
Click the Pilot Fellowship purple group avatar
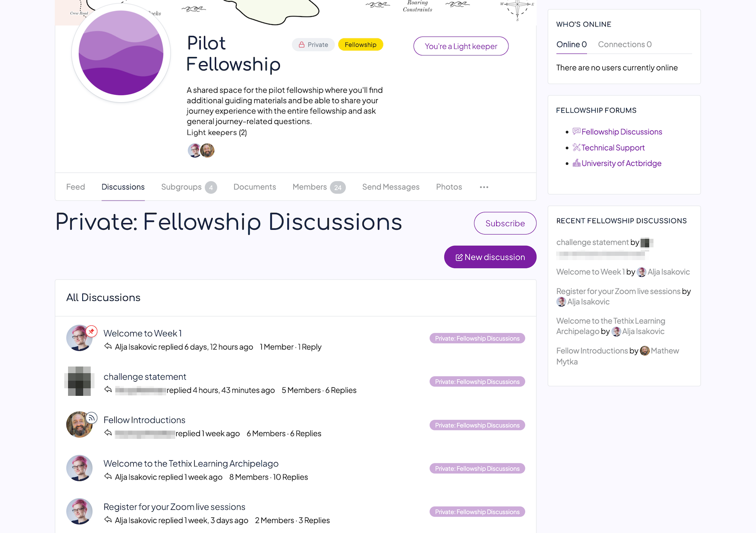click(x=121, y=53)
